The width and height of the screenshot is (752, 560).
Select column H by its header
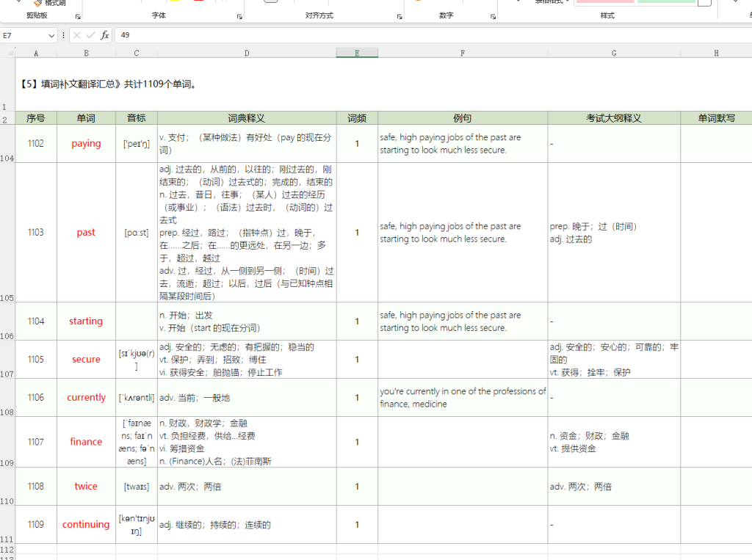[716, 53]
